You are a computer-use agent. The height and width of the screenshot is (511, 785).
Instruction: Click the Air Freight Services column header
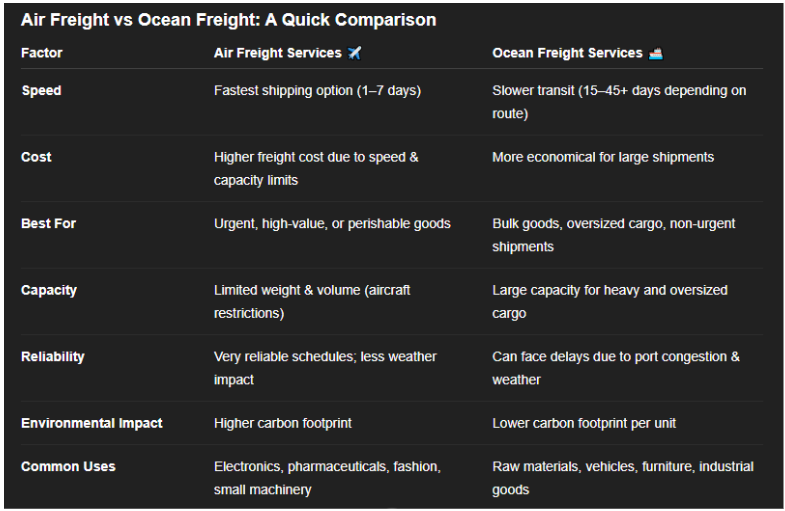[x=278, y=53]
